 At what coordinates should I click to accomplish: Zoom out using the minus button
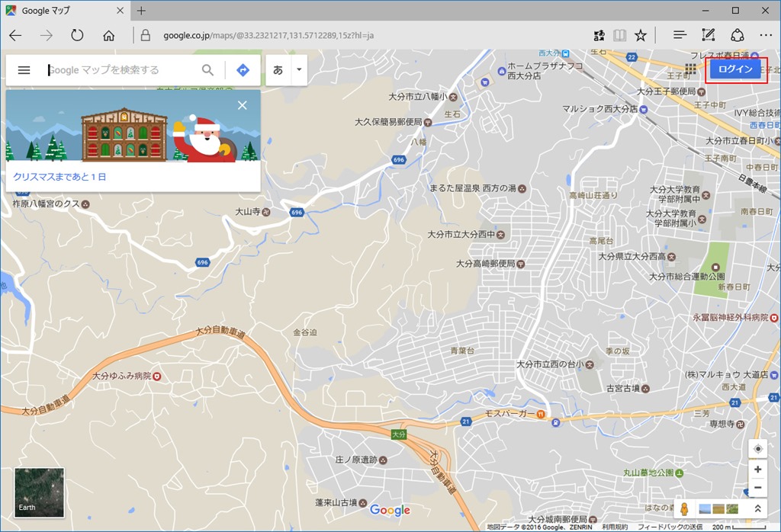[x=757, y=488]
